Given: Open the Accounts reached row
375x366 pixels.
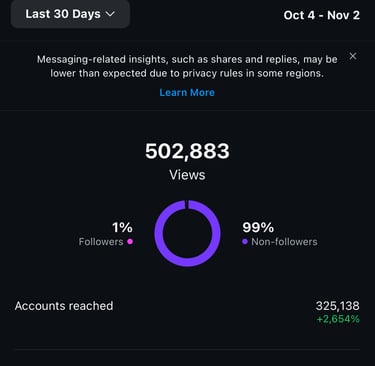Looking at the screenshot, I should pyautogui.click(x=187, y=312).
